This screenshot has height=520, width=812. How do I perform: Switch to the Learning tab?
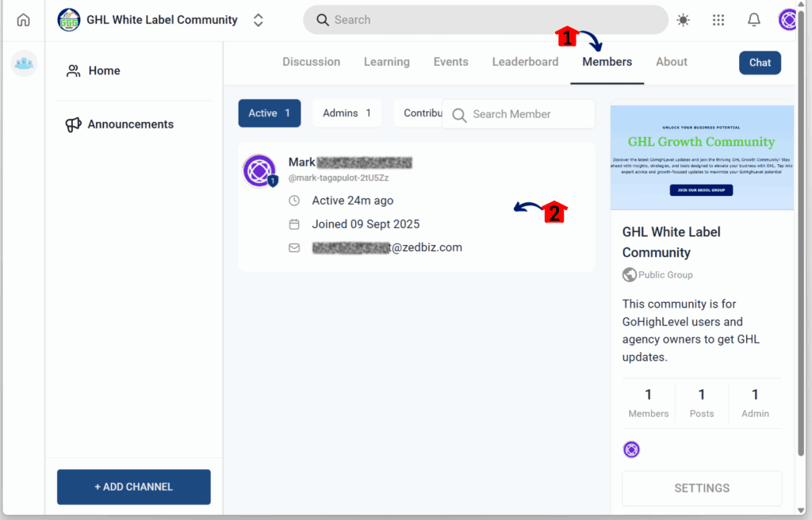(x=387, y=62)
